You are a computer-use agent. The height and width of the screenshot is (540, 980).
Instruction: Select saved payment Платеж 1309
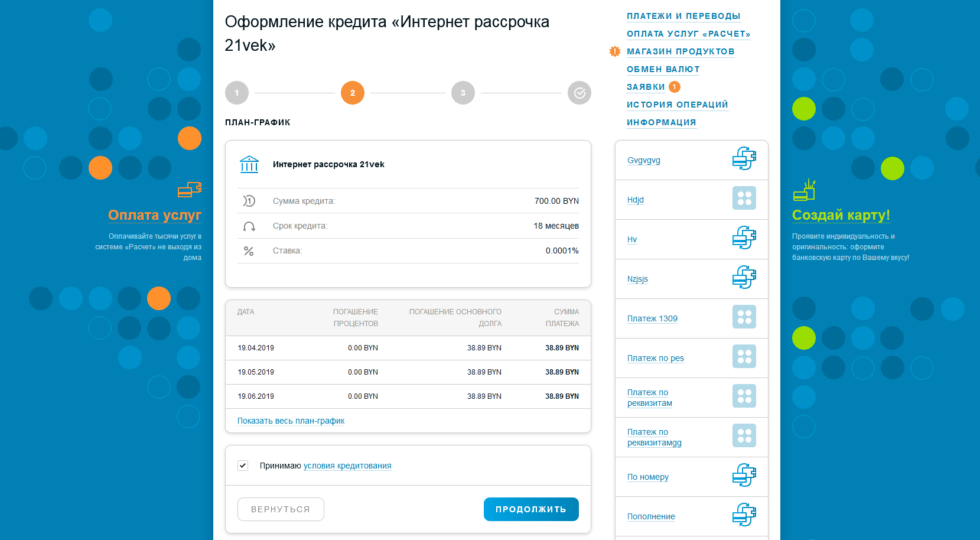point(652,318)
